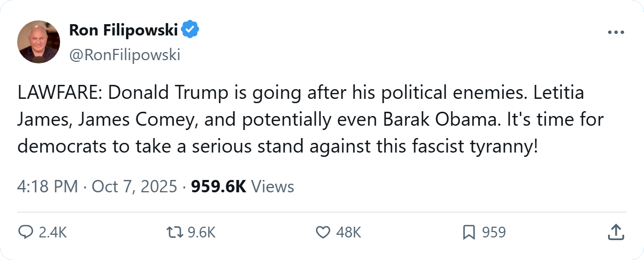The height and width of the screenshot is (260, 644).
Task: Click the bold 959.6K view count
Action: [x=218, y=186]
